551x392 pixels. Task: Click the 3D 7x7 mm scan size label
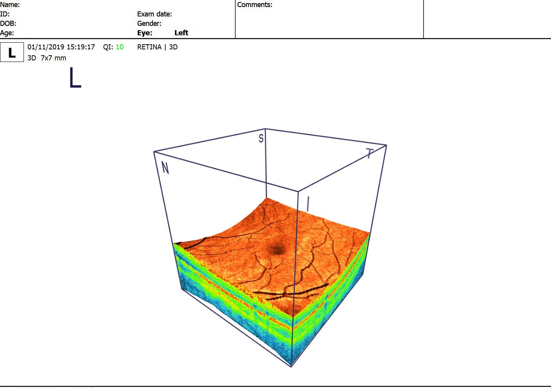click(x=47, y=58)
